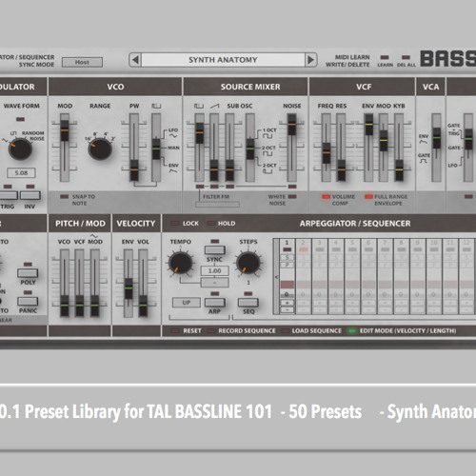Enable RECORD SEQUENCE
This screenshot has height=476, width=476.
[211, 331]
